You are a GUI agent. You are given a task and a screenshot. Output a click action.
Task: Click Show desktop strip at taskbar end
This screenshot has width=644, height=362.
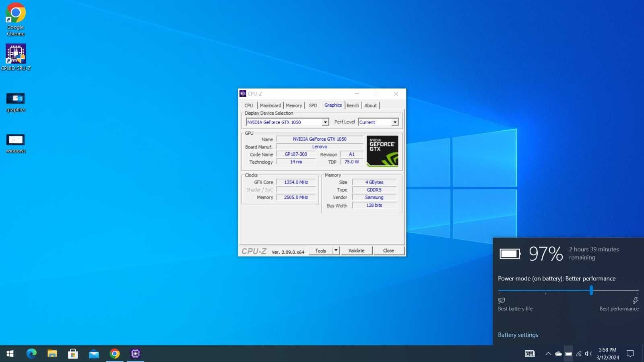point(643,354)
